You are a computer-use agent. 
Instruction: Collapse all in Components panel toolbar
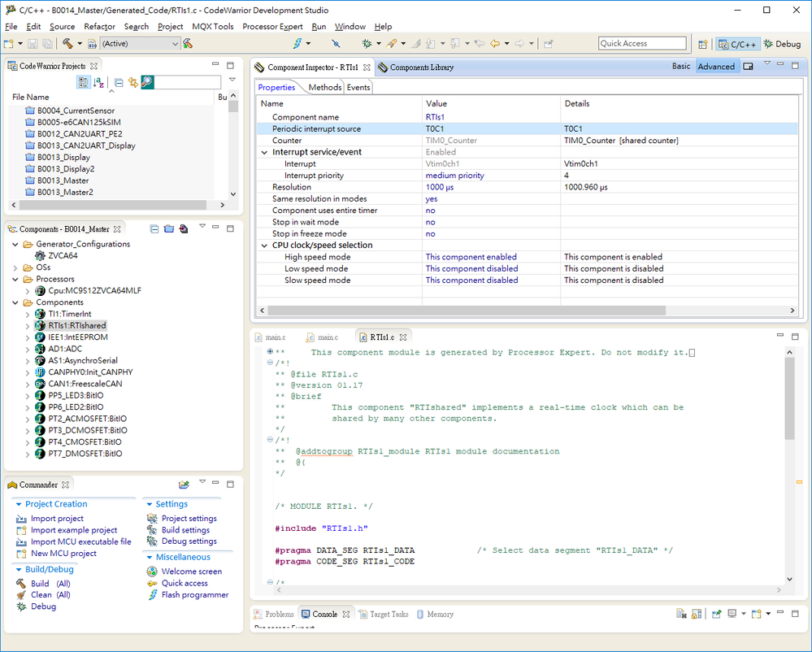click(x=154, y=229)
